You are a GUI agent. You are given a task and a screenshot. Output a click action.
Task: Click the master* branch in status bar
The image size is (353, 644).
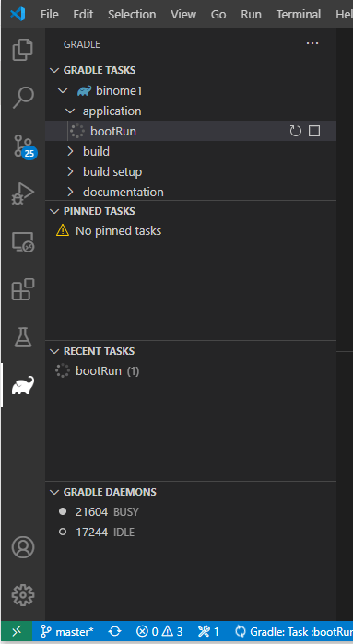coord(68,631)
